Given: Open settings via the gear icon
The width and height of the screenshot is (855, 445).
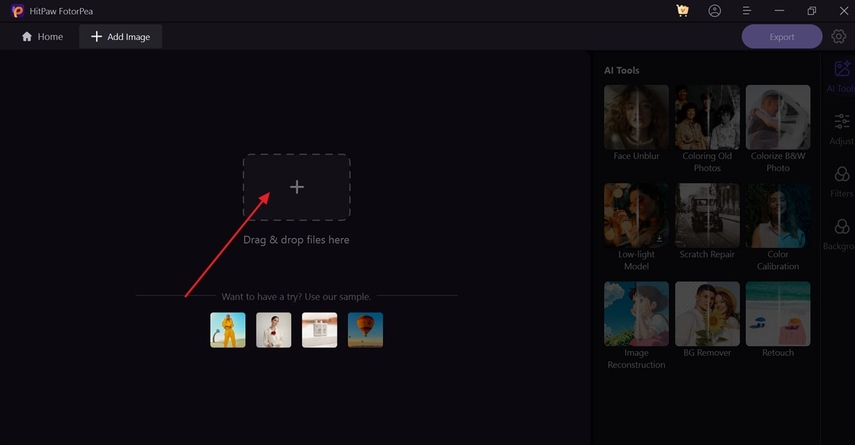Looking at the screenshot, I should point(839,37).
